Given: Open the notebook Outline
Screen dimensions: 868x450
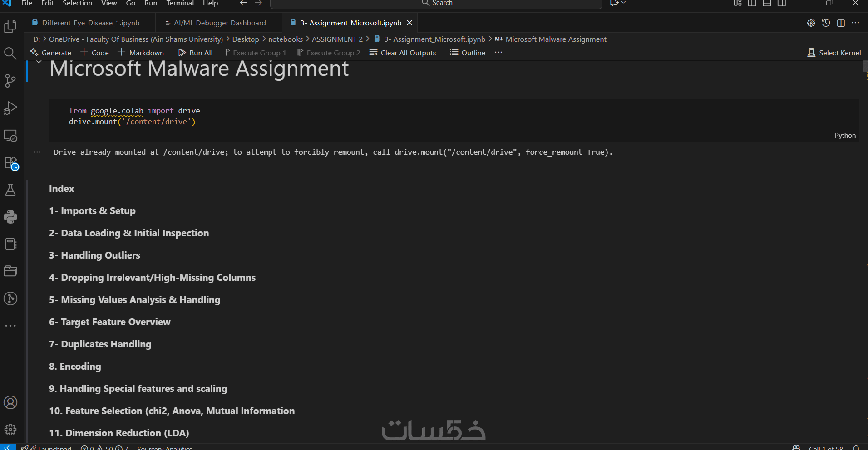Looking at the screenshot, I should (x=468, y=53).
